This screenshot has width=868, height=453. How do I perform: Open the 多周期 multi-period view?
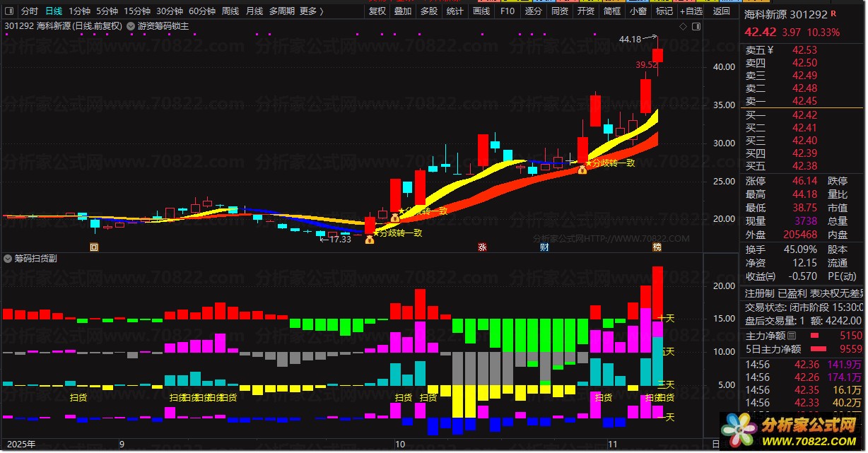(x=281, y=11)
